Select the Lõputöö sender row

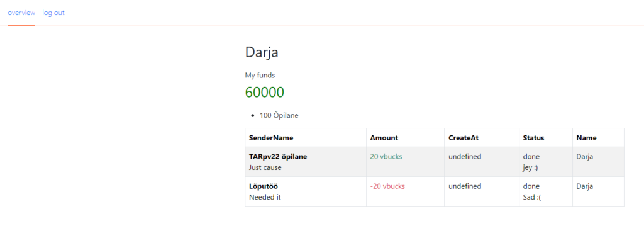435,191
